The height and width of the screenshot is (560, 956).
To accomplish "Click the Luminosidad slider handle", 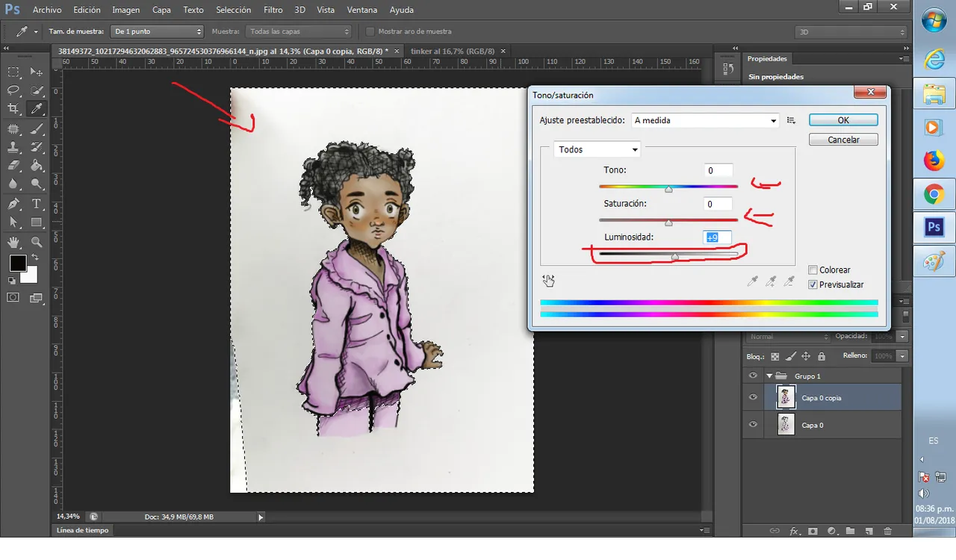I will [674, 256].
